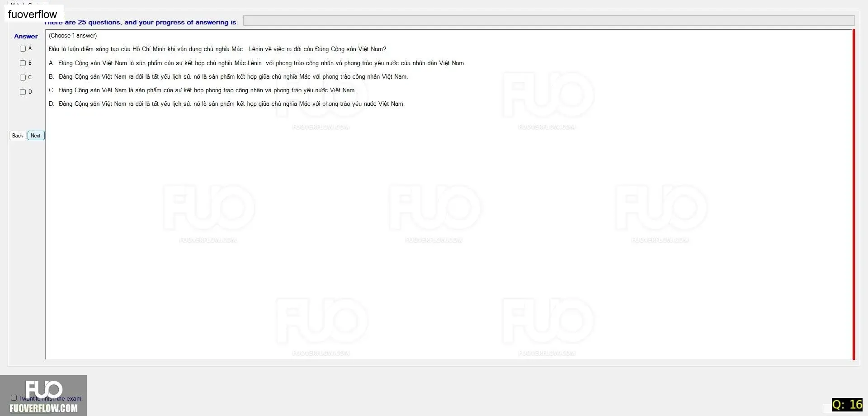
Task: Tick answer checkbox A
Action: [23, 48]
